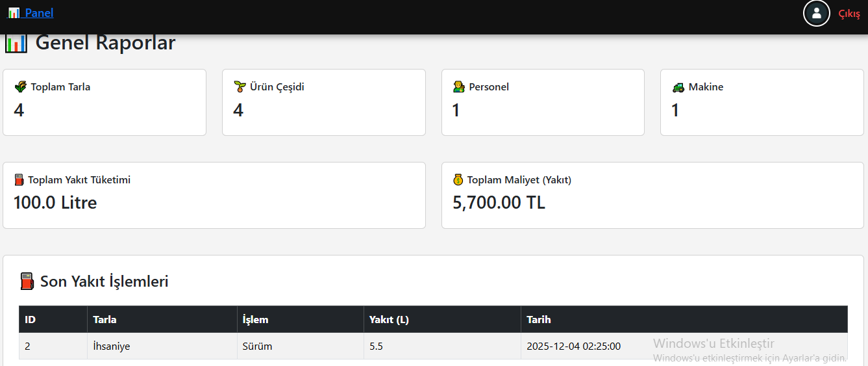Click the fuel pump icon in Toplam Yakıt Tüketimi
868x366 pixels.
tap(19, 179)
